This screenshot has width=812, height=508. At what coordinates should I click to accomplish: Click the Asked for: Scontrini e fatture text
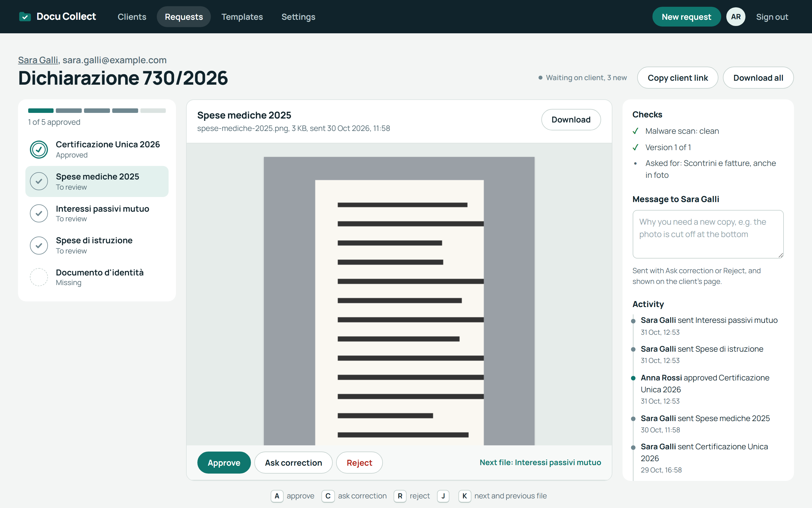[x=710, y=169]
